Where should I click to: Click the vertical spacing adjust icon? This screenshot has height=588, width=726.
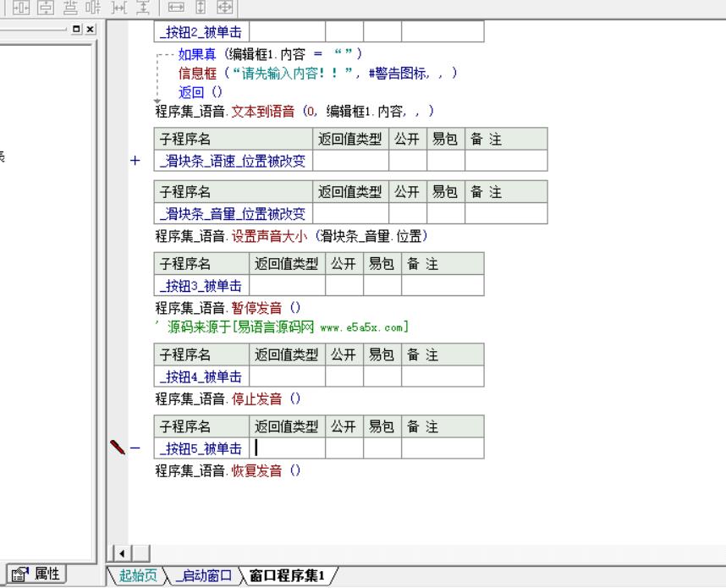pyautogui.click(x=143, y=7)
